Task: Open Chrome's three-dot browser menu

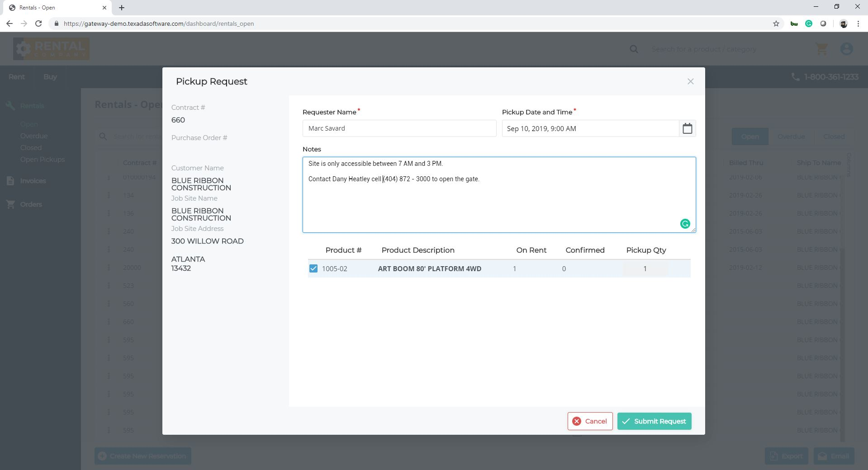Action: 858,23
